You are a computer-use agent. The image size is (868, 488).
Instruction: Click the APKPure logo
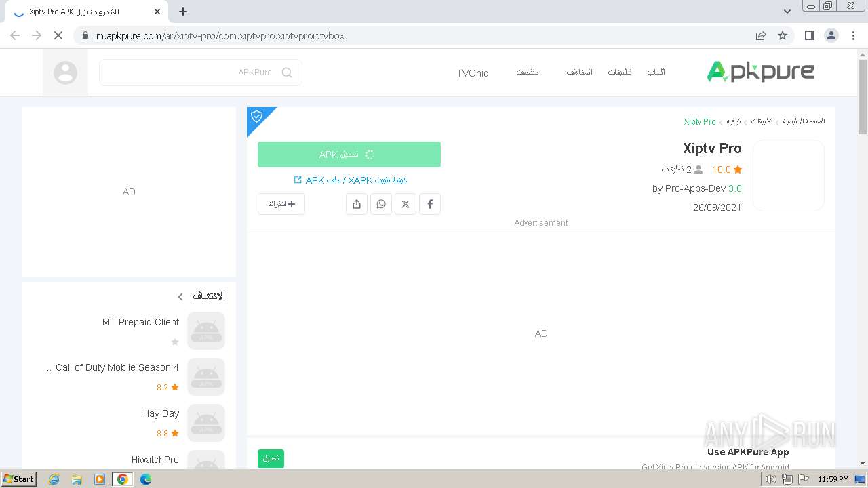coord(760,72)
